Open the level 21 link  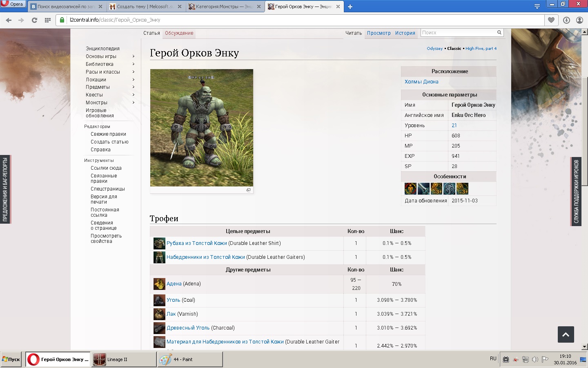point(454,126)
